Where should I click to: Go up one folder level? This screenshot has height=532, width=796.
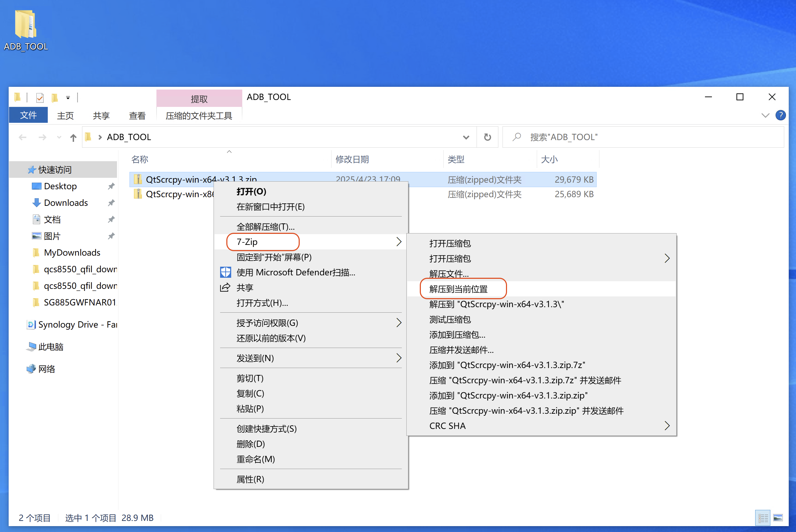[x=73, y=137]
